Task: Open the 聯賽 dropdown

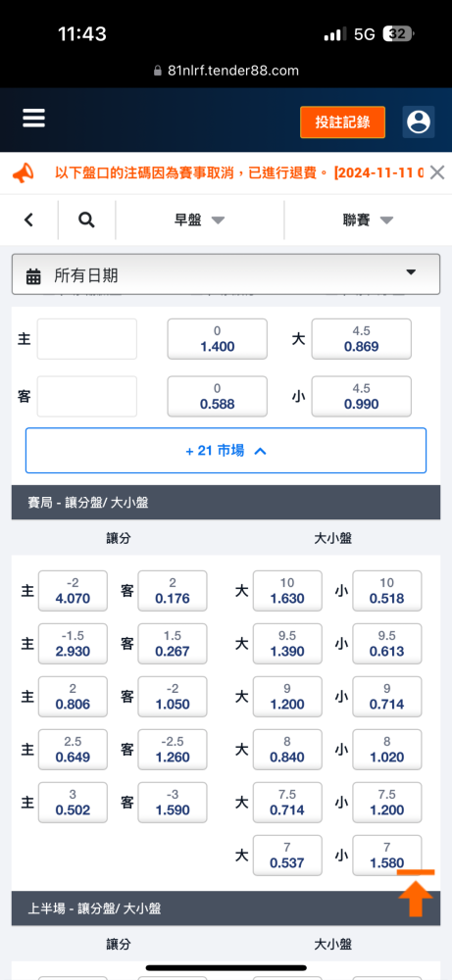Action: tap(369, 220)
